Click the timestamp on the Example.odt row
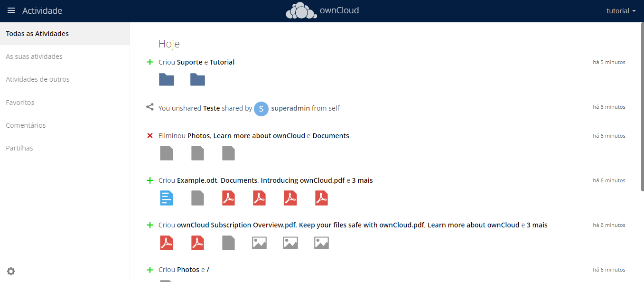 pyautogui.click(x=609, y=180)
